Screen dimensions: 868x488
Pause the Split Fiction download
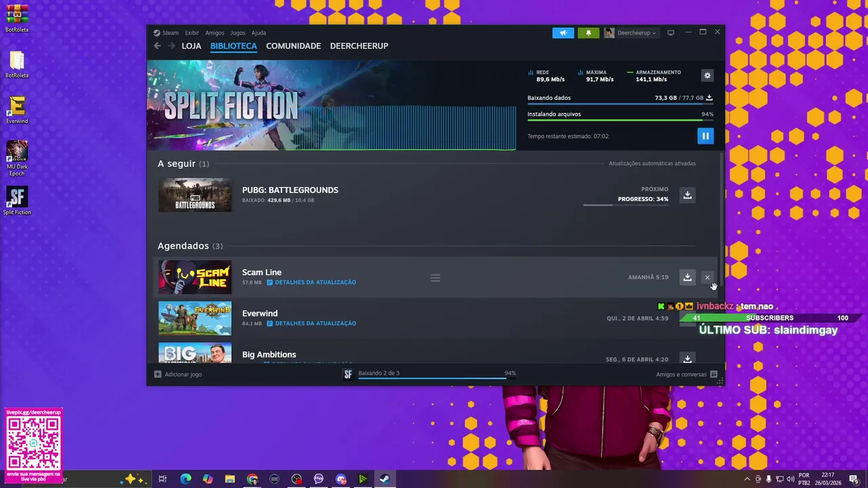[x=705, y=136]
